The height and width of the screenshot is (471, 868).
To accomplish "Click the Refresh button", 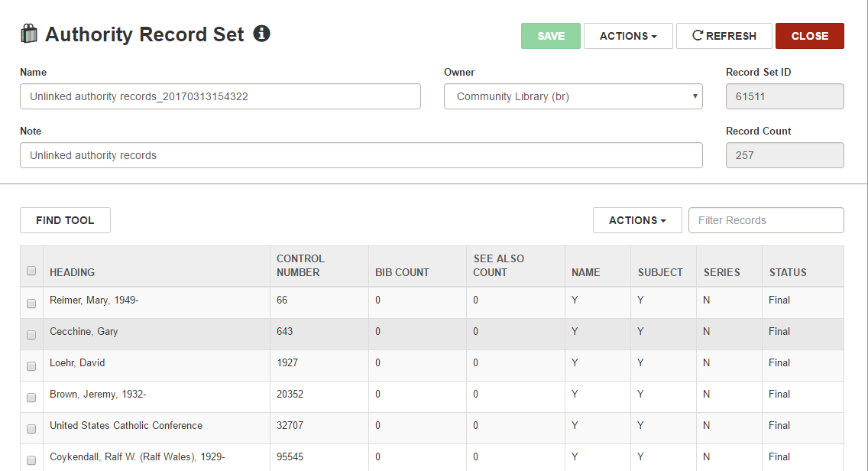I will coord(724,36).
